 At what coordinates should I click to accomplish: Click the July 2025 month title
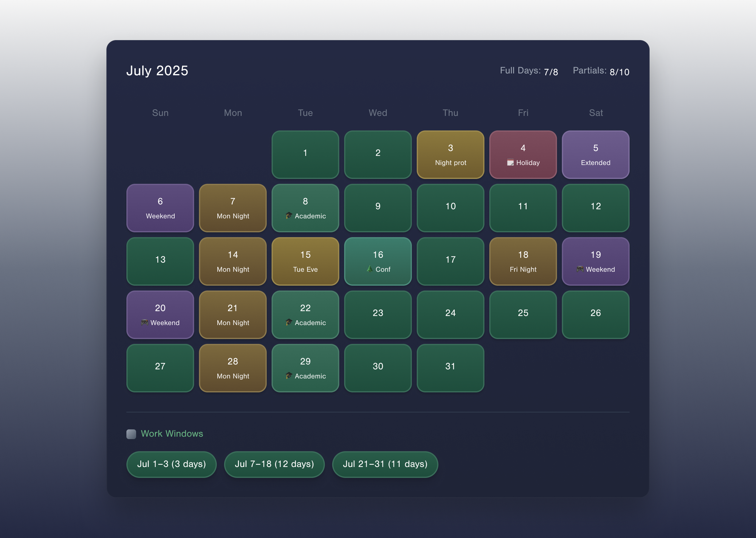(x=157, y=71)
